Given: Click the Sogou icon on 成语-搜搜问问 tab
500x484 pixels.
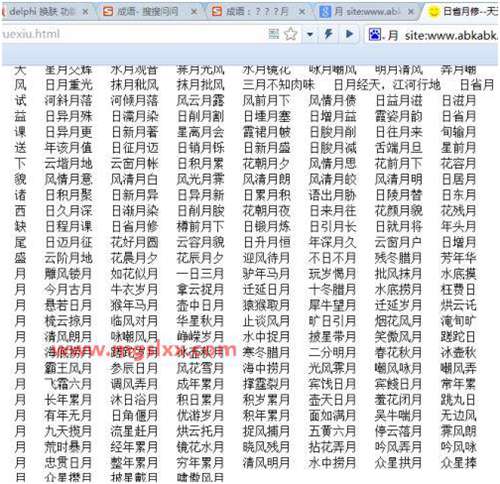Looking at the screenshot, I should click(x=108, y=12).
